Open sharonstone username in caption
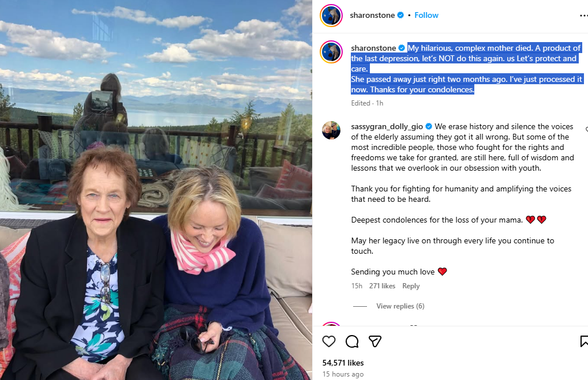The image size is (588, 380). tap(373, 48)
